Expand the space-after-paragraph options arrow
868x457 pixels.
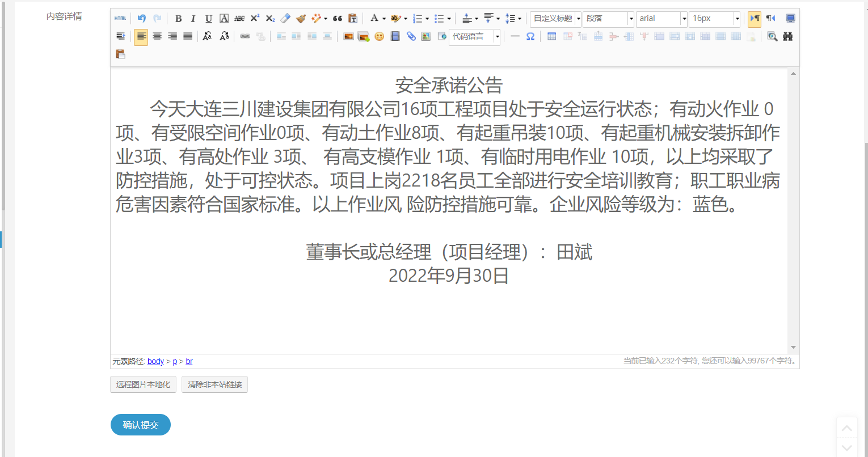point(498,19)
